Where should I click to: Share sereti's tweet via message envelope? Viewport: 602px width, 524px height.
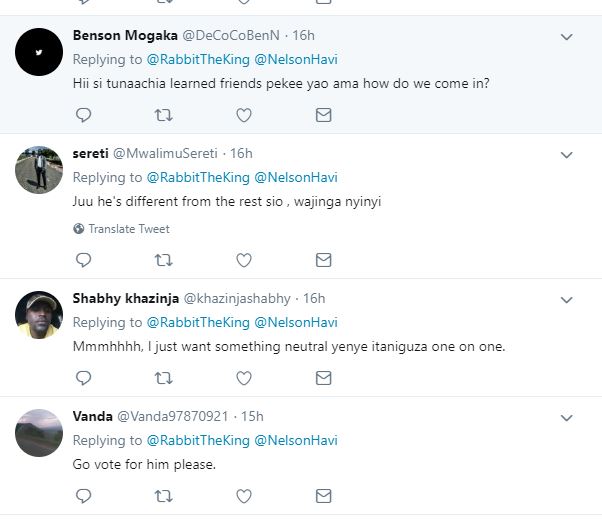(324, 260)
